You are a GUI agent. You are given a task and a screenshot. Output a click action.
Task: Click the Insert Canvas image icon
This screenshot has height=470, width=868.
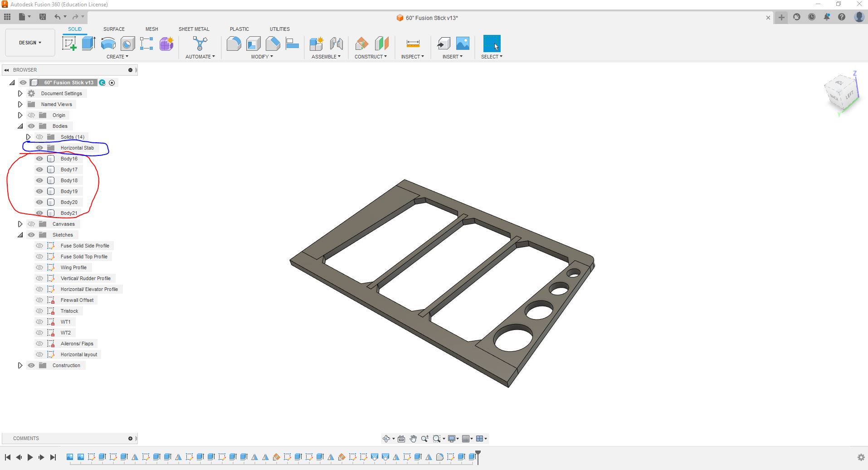pos(463,44)
